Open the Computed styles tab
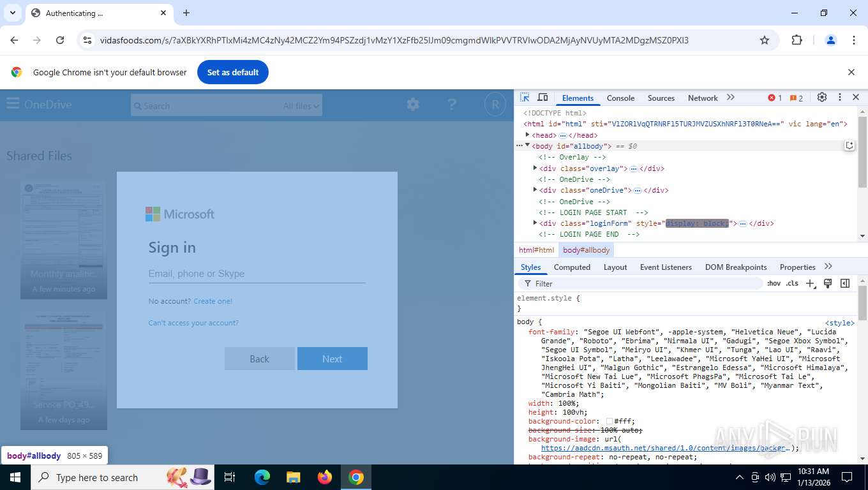Image resolution: width=868 pixels, height=490 pixels. point(572,267)
